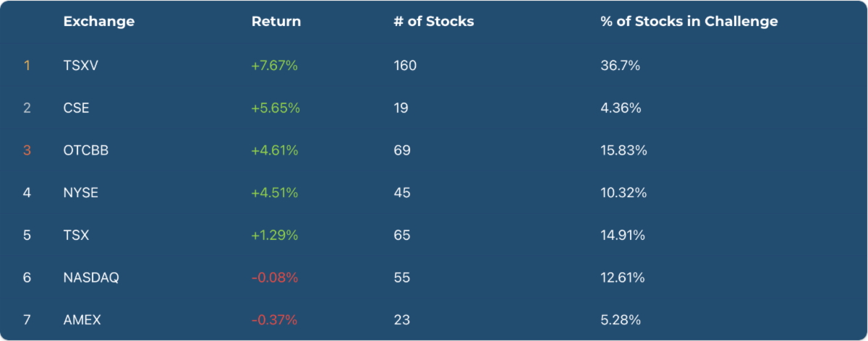This screenshot has height=341, width=868.
Task: Click the AMEX exchange name
Action: [82, 320]
